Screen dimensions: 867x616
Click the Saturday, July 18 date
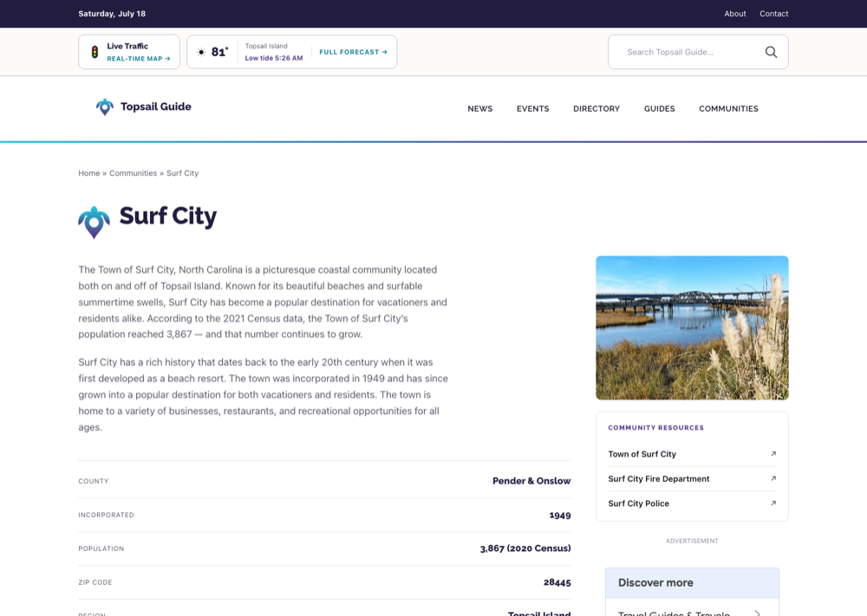pyautogui.click(x=112, y=14)
